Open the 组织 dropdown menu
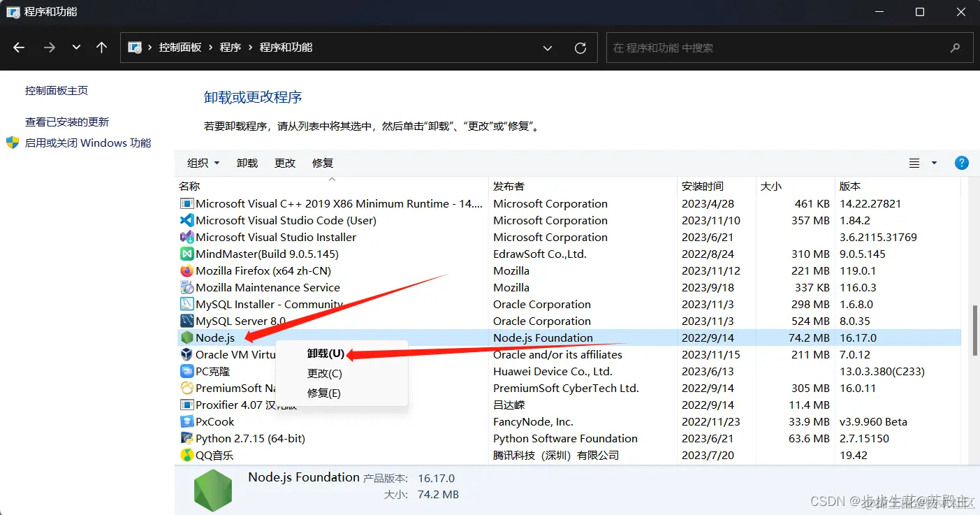This screenshot has width=980, height=515. (x=203, y=163)
